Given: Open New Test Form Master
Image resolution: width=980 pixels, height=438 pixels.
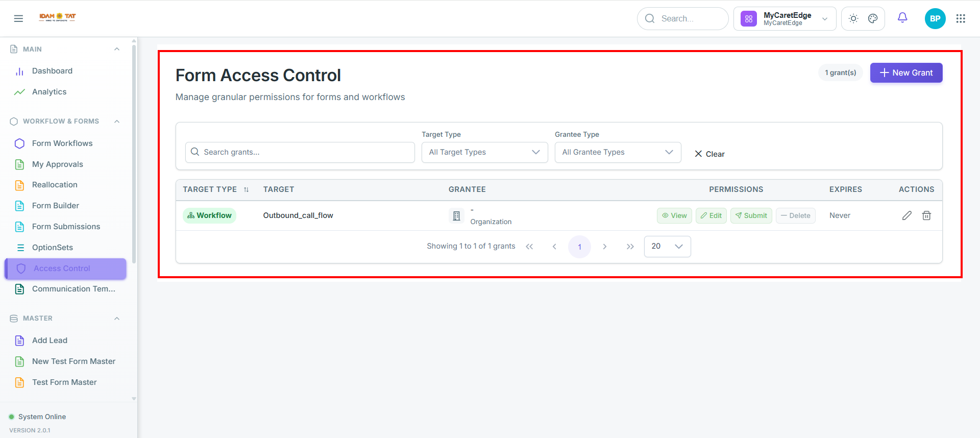Looking at the screenshot, I should pyautogui.click(x=65, y=361).
